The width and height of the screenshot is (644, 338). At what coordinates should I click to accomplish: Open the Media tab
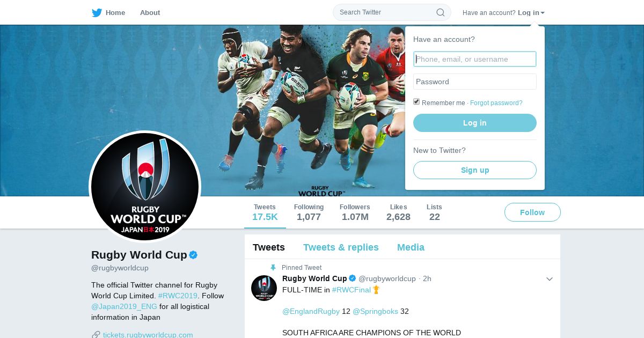(411, 247)
